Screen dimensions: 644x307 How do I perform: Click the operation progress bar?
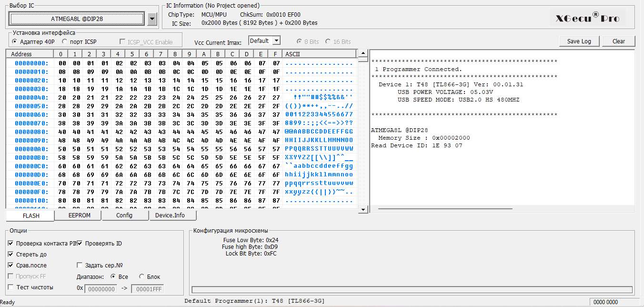coord(412,290)
